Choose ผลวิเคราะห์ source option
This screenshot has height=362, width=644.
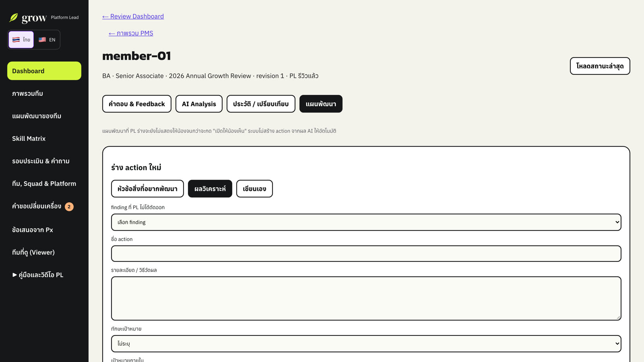pyautogui.click(x=210, y=189)
